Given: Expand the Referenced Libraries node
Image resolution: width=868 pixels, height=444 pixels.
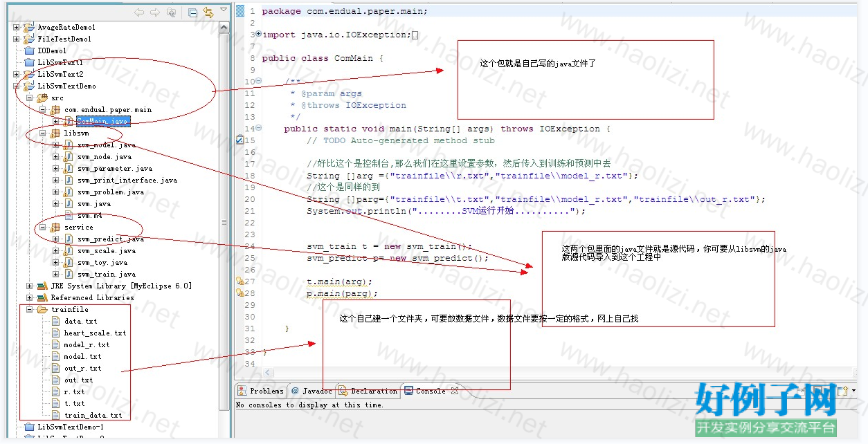Looking at the screenshot, I should click(29, 298).
